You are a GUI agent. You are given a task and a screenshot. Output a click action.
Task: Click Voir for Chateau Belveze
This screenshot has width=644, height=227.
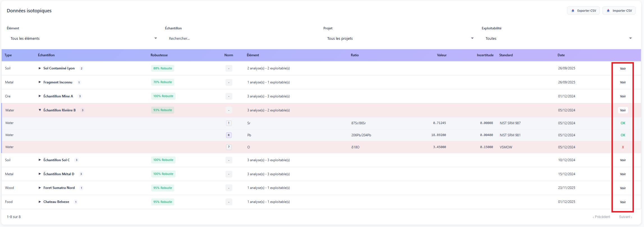[x=623, y=202]
